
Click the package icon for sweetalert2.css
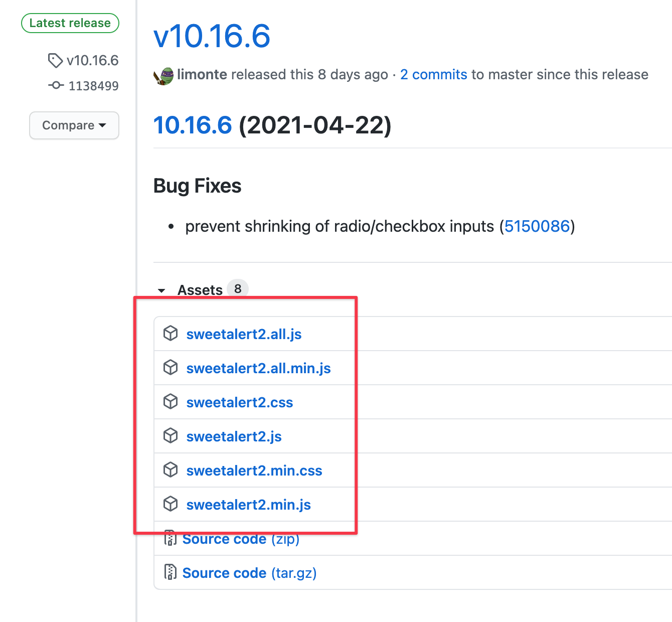click(171, 401)
